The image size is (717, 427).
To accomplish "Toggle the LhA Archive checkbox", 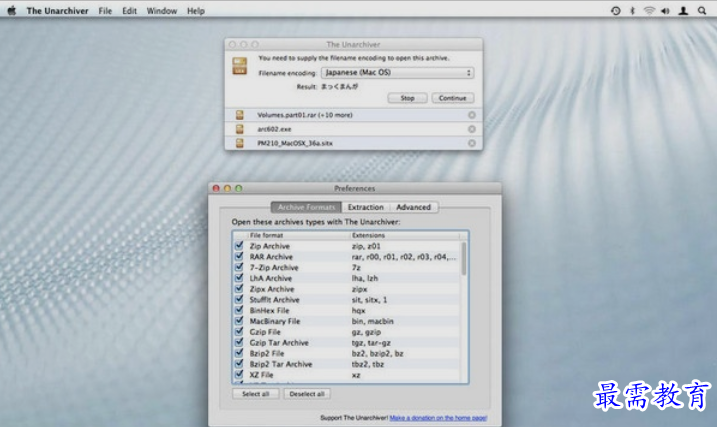I will point(239,278).
